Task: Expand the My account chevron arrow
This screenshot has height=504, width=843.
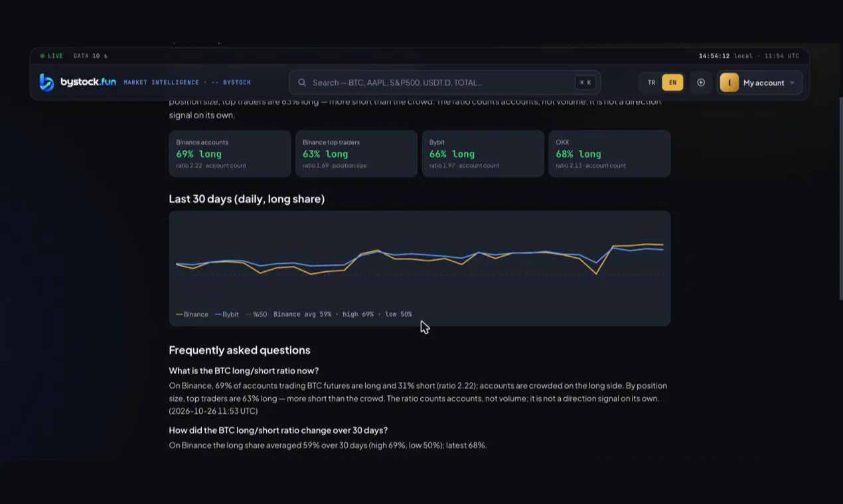Action: click(x=793, y=83)
